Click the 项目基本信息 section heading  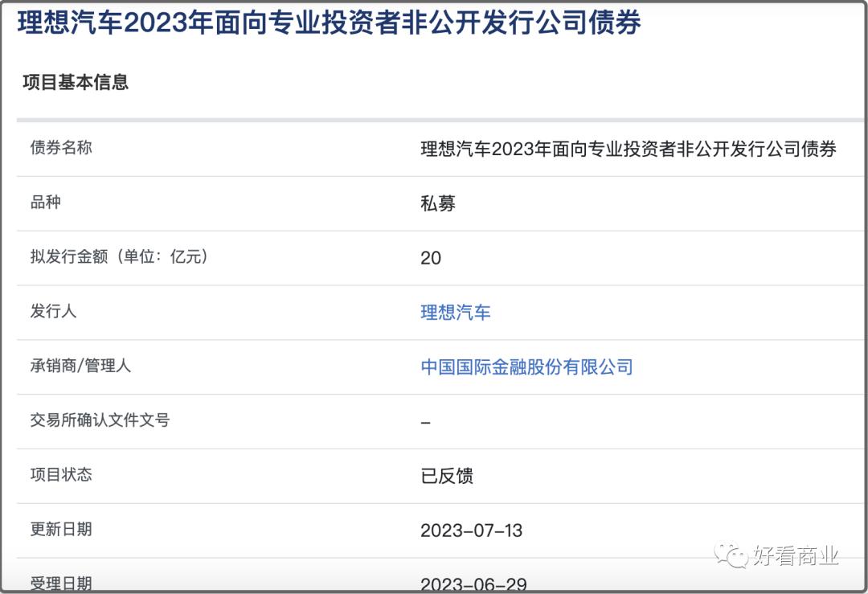[x=76, y=82]
